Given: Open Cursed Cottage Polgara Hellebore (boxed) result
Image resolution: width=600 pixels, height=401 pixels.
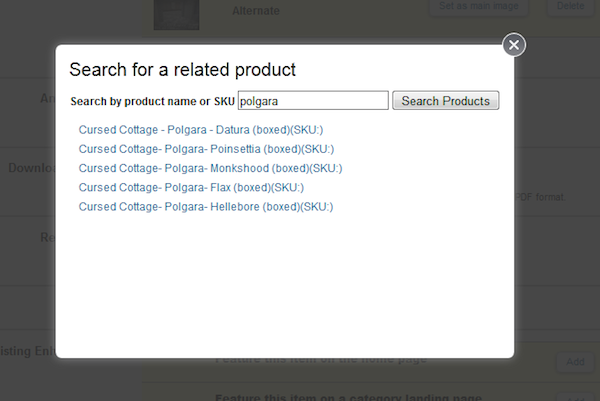Looking at the screenshot, I should [x=206, y=207].
